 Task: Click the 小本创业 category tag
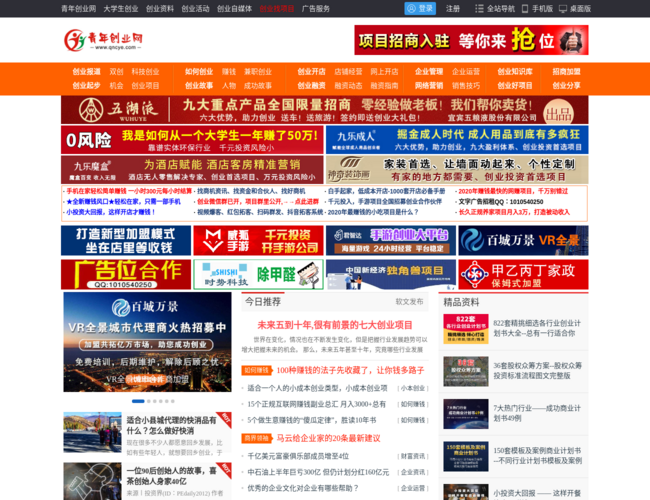tap(413, 388)
